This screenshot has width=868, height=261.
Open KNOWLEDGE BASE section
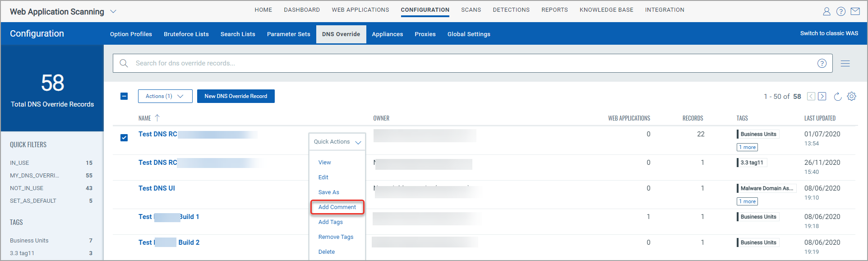pyautogui.click(x=606, y=10)
